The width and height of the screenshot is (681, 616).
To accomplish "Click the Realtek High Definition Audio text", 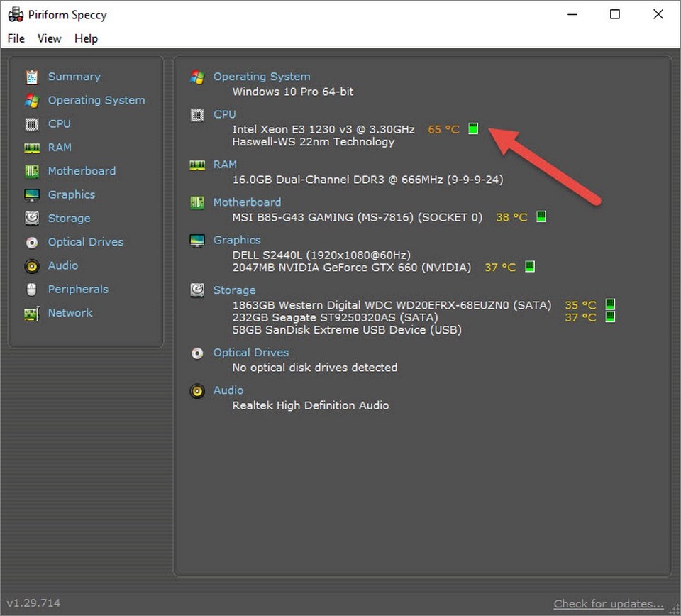I will tap(311, 405).
